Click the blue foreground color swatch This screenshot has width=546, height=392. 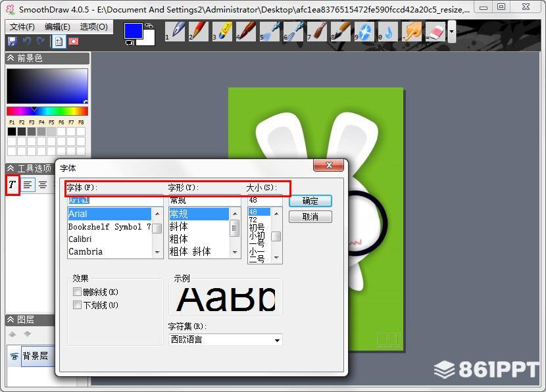(133, 31)
